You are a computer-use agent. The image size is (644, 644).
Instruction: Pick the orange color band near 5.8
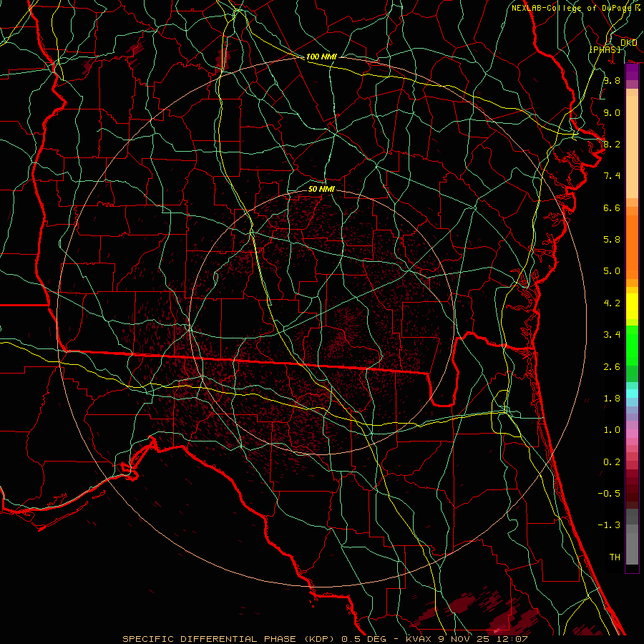point(632,240)
